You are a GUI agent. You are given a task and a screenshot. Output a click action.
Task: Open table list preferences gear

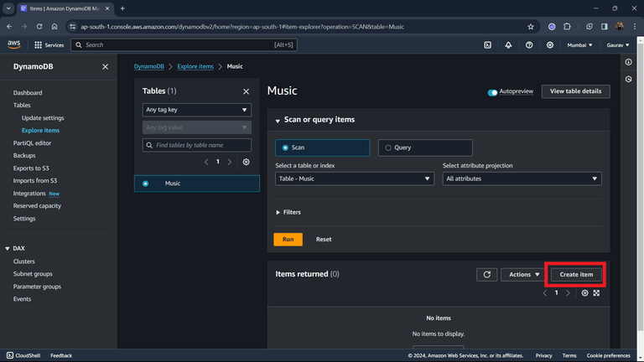click(x=246, y=162)
